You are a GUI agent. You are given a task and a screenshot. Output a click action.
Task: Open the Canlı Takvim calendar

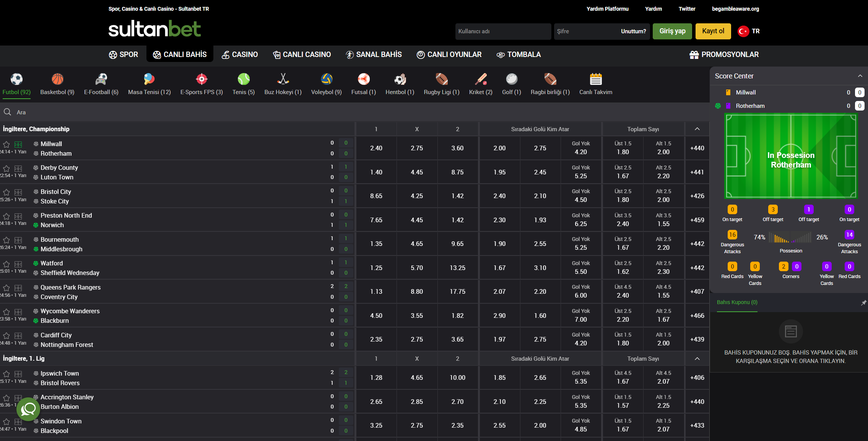pos(596,84)
